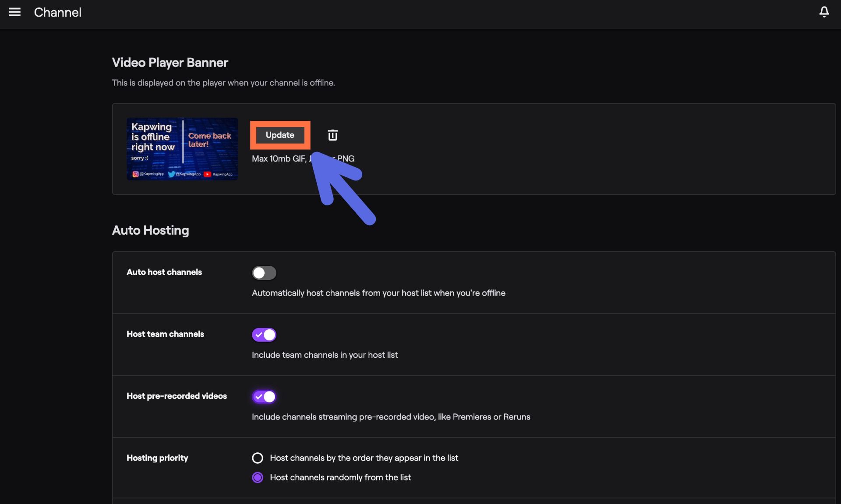Click the Video Player Banner heading

click(170, 63)
